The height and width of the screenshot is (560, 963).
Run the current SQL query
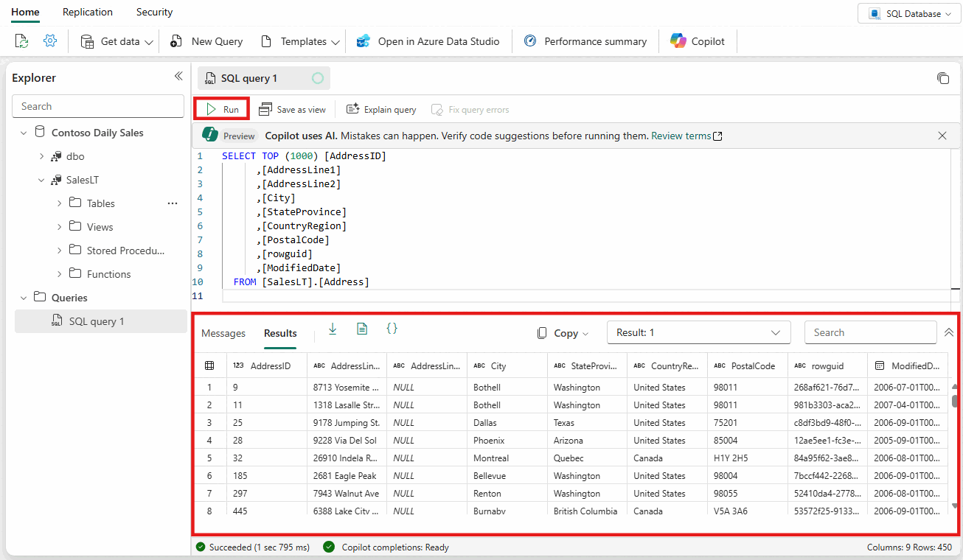point(221,108)
